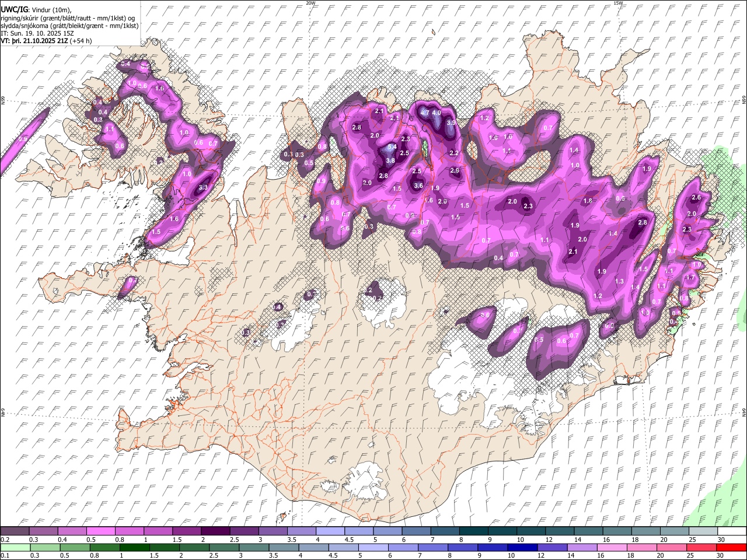Screen dimensions: 747x560
Task: Click the 'slydda/snjókoma' legend description line
Action: (x=70, y=26)
